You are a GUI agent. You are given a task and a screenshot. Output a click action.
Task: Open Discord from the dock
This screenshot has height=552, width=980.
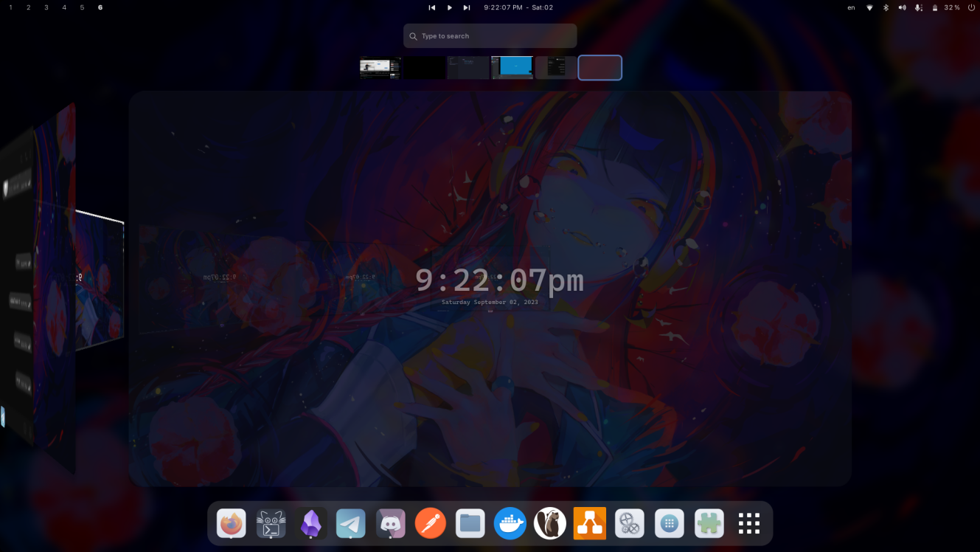[390, 524]
